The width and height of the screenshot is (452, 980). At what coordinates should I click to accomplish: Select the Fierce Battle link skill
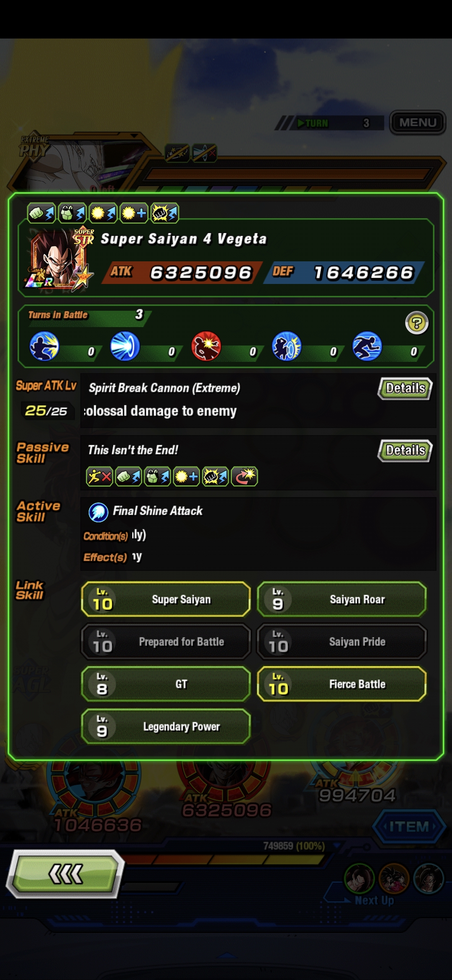342,684
